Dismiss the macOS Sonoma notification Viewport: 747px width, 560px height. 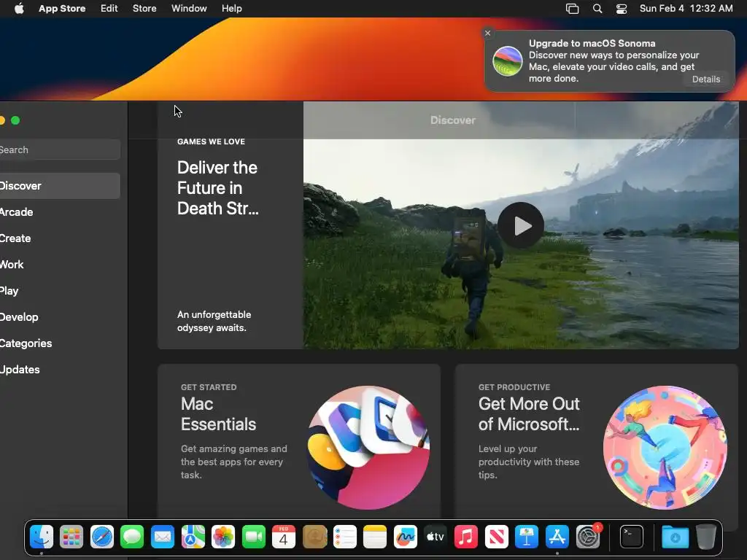(487, 33)
